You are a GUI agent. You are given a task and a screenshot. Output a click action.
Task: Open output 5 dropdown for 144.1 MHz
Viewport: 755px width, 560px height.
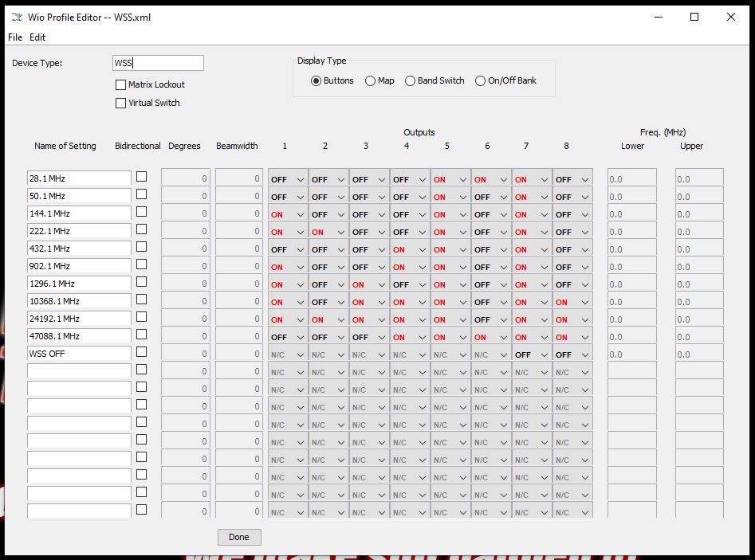[x=450, y=214]
